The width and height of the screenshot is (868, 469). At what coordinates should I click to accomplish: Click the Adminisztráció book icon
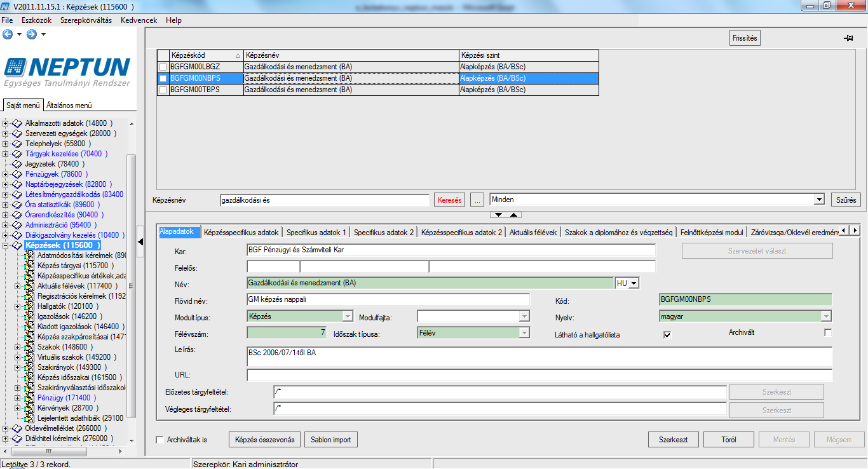pyautogui.click(x=17, y=225)
